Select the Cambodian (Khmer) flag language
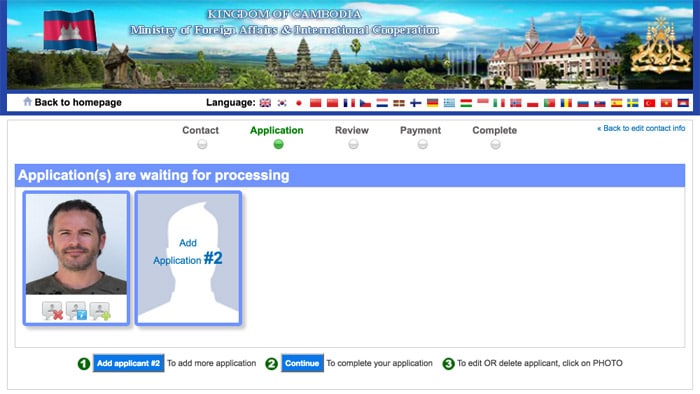The width and height of the screenshot is (700, 394). click(683, 103)
